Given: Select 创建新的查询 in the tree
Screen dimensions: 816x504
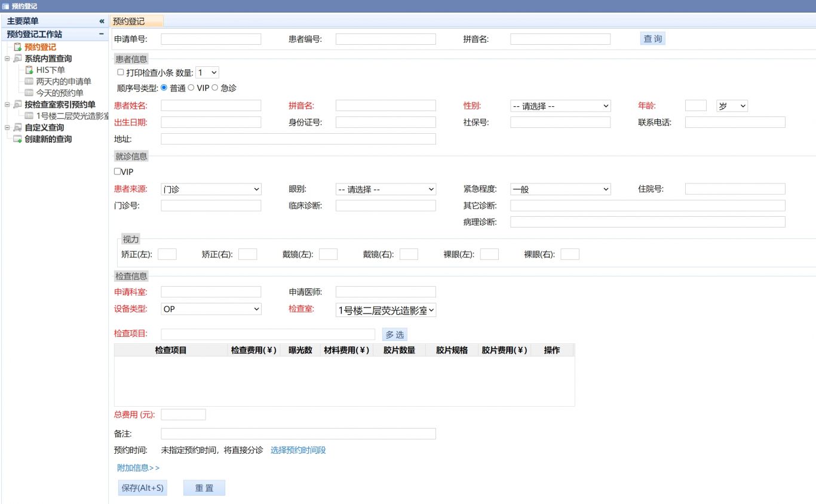Looking at the screenshot, I should [48, 139].
